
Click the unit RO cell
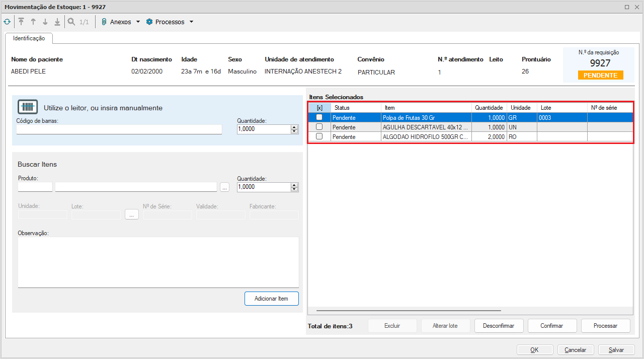click(522, 137)
